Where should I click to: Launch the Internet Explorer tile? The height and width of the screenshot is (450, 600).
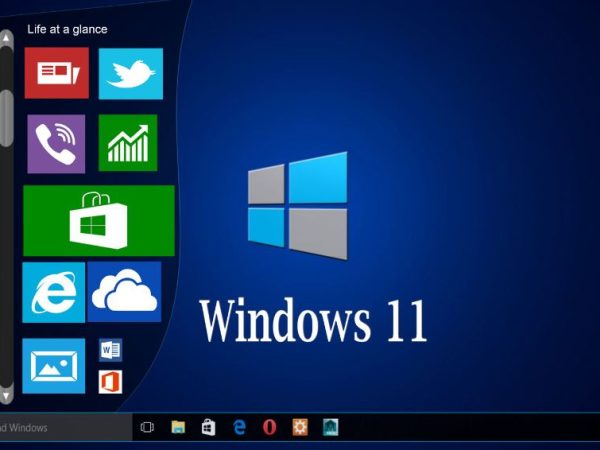tap(54, 292)
